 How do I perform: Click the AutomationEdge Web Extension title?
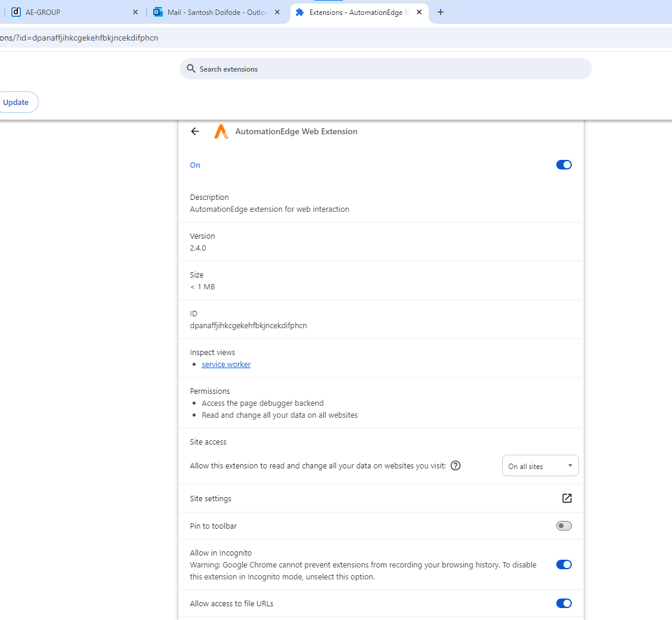[x=296, y=131]
